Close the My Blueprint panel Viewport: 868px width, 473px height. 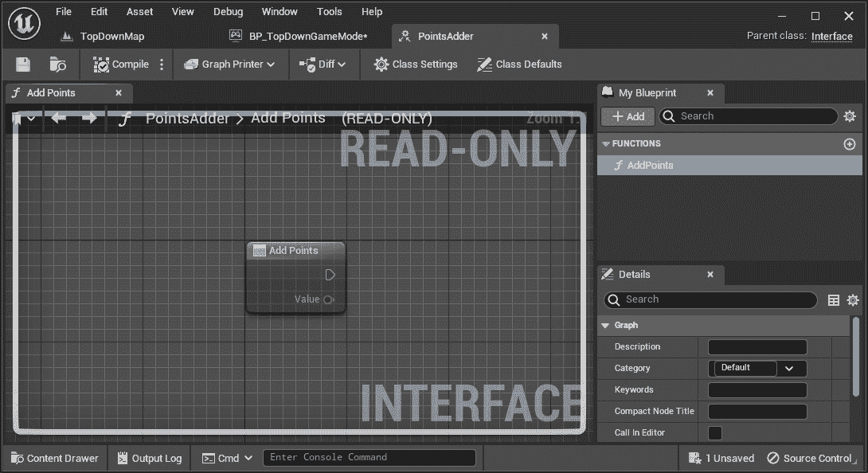pyautogui.click(x=710, y=93)
